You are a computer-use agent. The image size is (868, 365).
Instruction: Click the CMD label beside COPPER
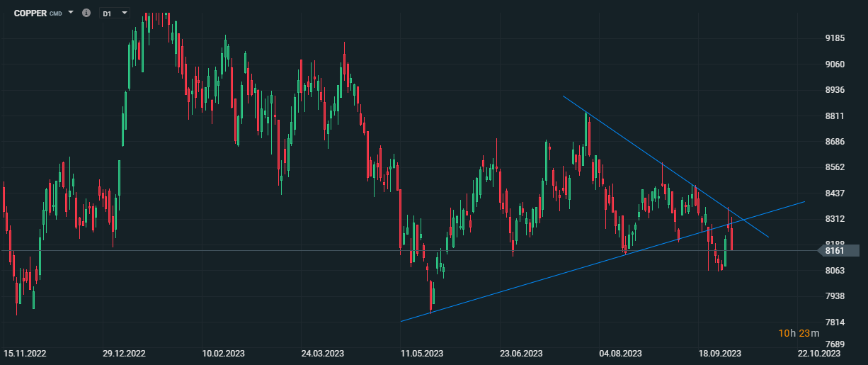coord(56,13)
